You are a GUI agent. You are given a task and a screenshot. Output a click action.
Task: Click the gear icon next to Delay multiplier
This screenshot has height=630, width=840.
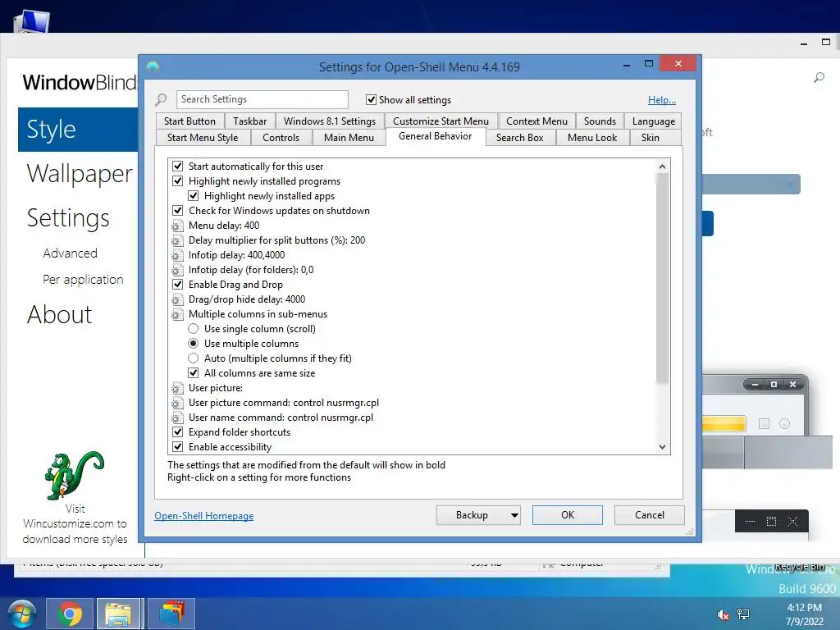177,240
